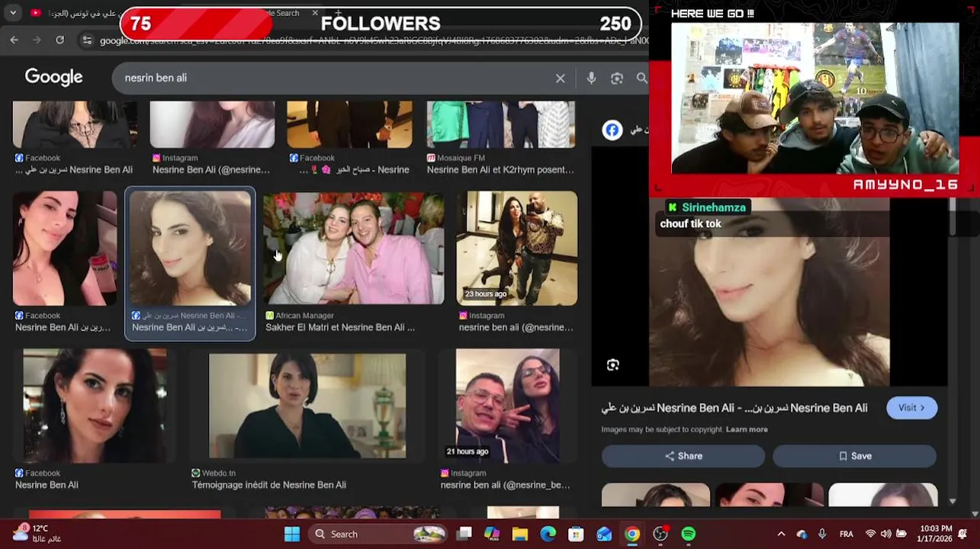Launch Copilot from the taskbar
980x549 pixels.
[492, 534]
